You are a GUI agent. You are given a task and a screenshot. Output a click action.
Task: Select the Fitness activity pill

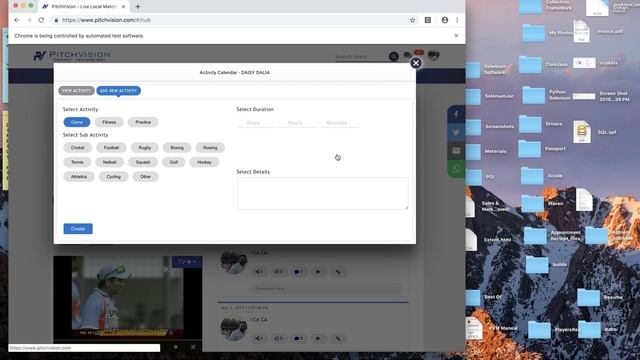[109, 122]
